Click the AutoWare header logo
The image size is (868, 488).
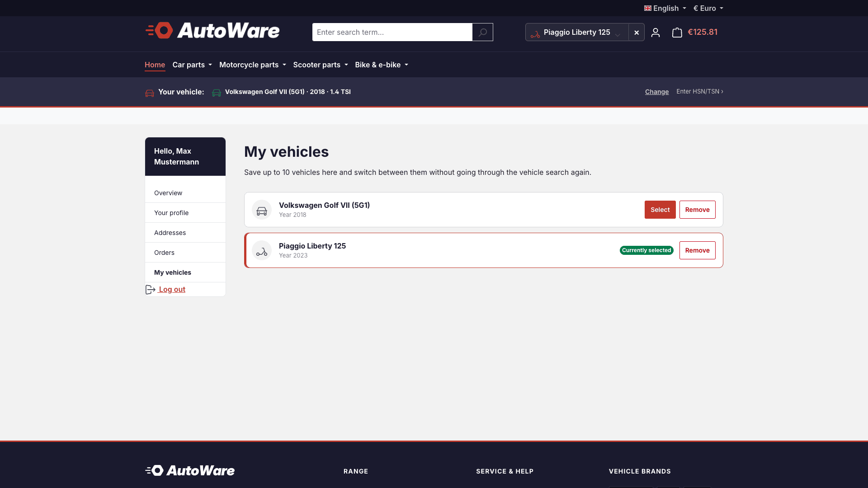pos(212,31)
